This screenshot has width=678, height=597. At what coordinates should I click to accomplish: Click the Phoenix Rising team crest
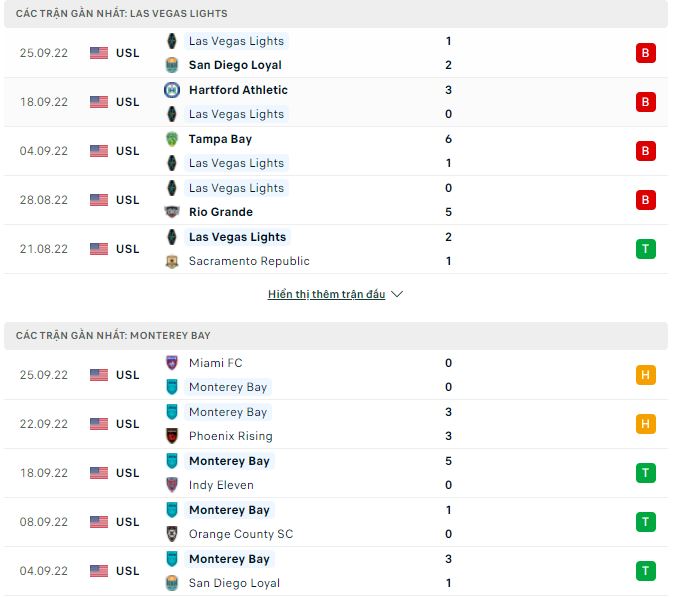pos(172,436)
